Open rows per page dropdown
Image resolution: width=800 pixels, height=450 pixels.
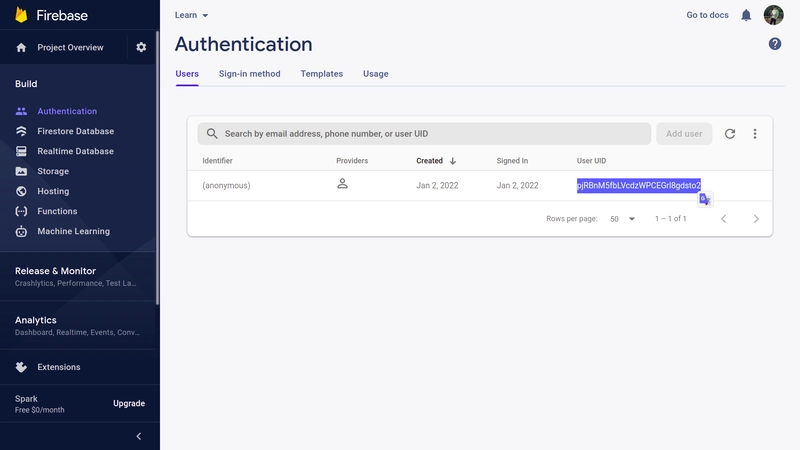pyautogui.click(x=622, y=219)
